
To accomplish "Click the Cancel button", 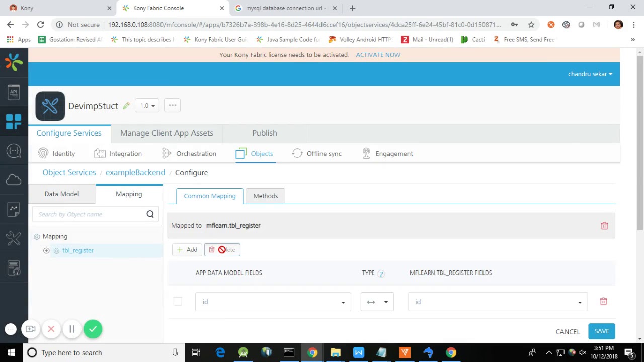I will [568, 332].
